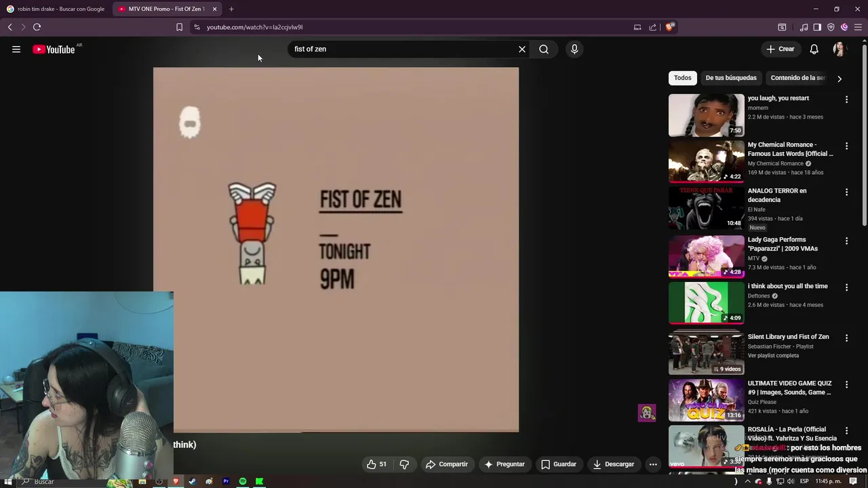Click the Descargar button

pos(613,464)
